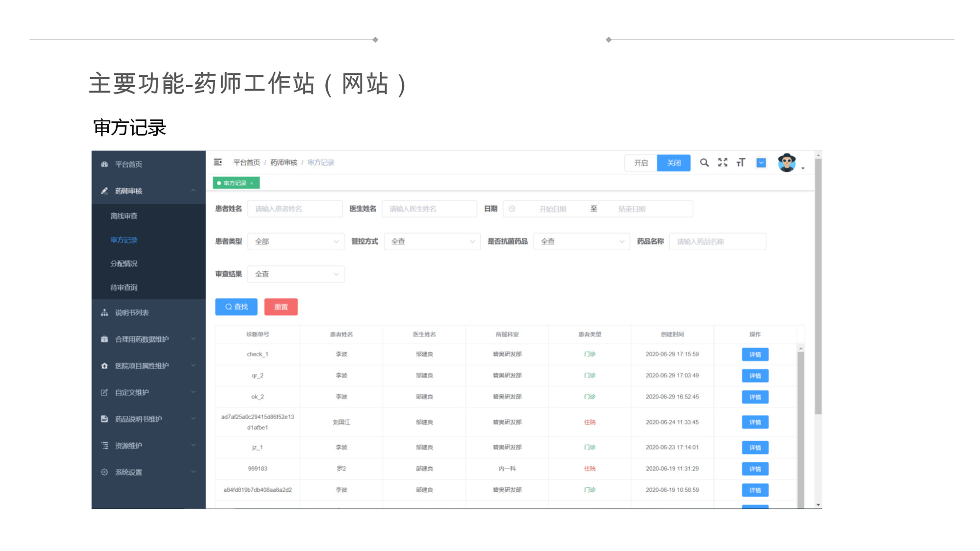Click the red 重置 button
Screen dimensions: 980x551
tap(281, 307)
